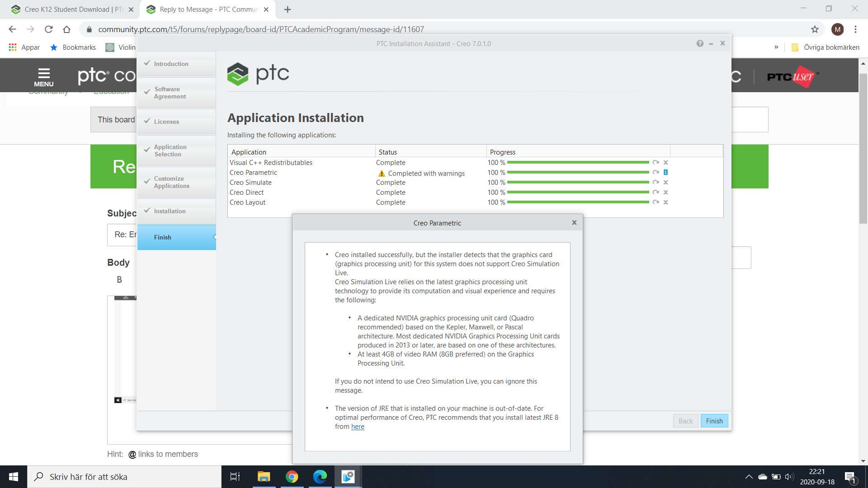Remove Creo Layout from the install list
Viewport: 868px width, 488px height.
click(666, 202)
